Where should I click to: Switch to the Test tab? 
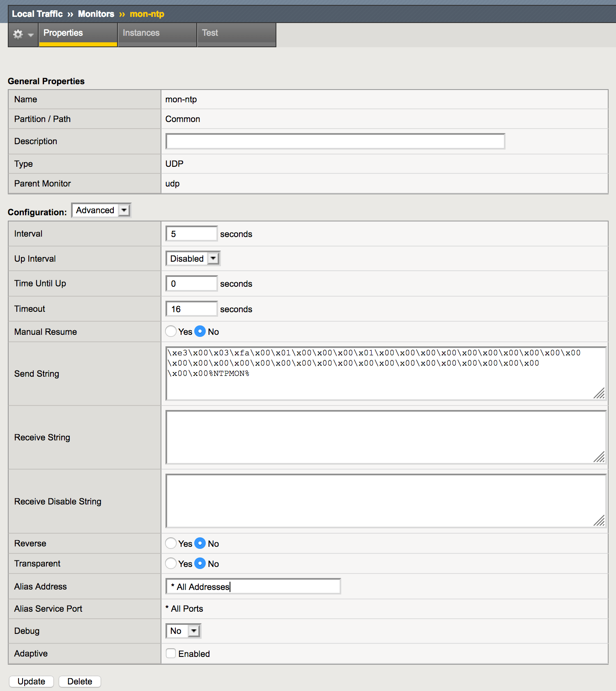(x=237, y=35)
